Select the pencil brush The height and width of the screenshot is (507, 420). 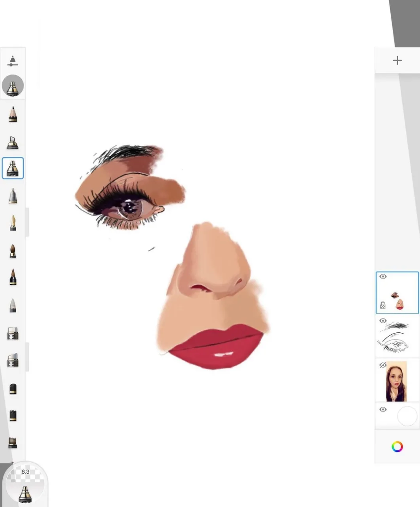pos(13,114)
